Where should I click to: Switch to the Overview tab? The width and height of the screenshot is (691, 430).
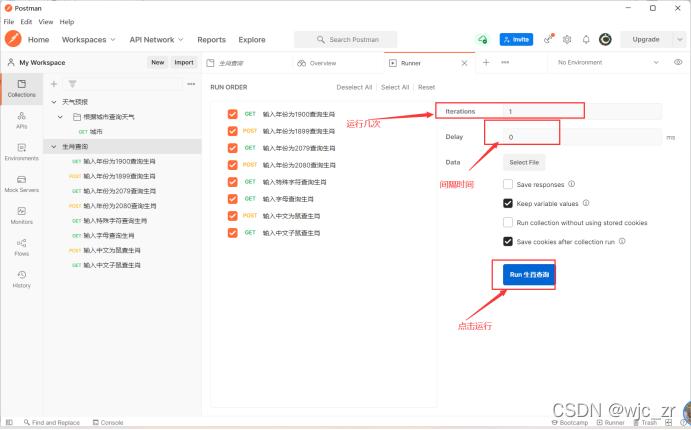click(323, 63)
